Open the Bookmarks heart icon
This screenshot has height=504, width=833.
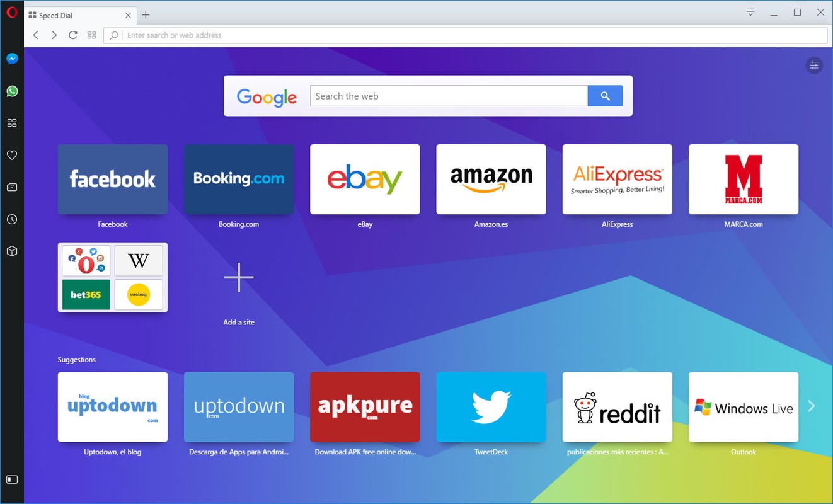pyautogui.click(x=12, y=155)
